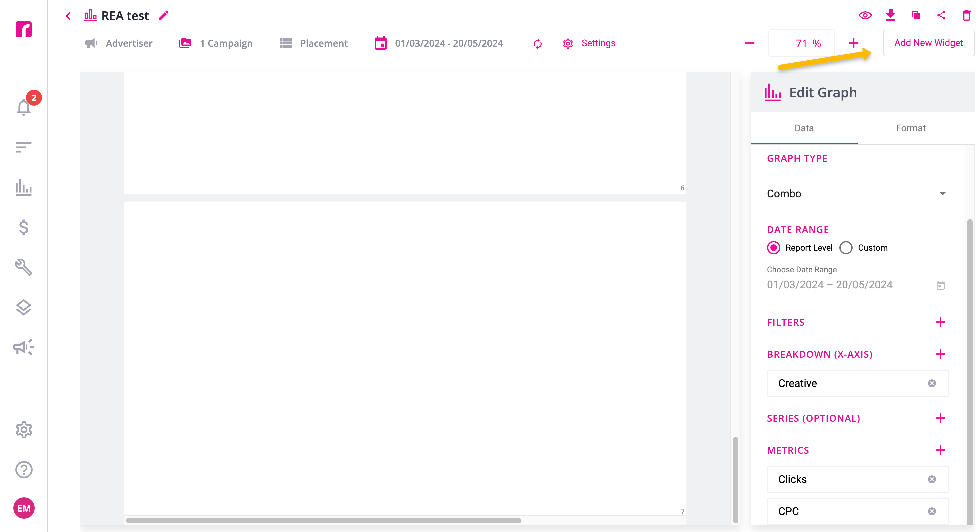Click the Creative breakdown field

coord(857,383)
